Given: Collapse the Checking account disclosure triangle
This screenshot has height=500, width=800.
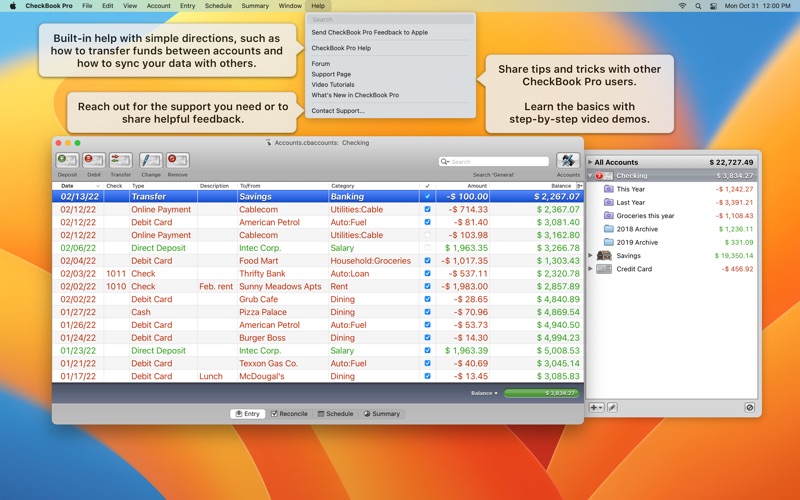Looking at the screenshot, I should pyautogui.click(x=590, y=176).
